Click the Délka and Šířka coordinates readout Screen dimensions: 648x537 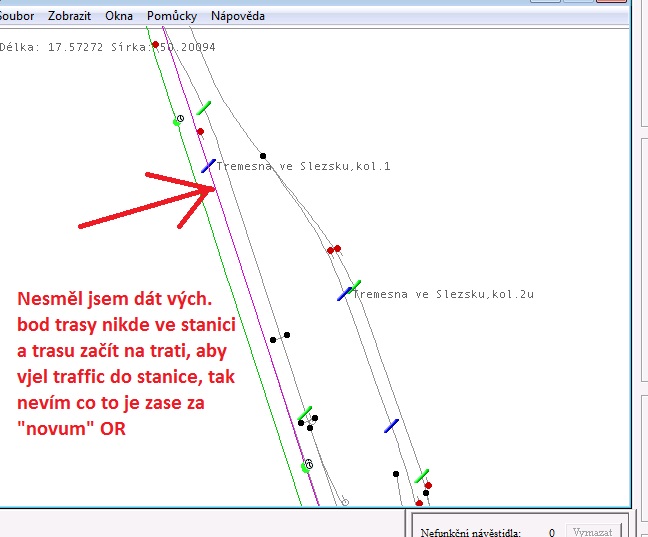pos(107,46)
